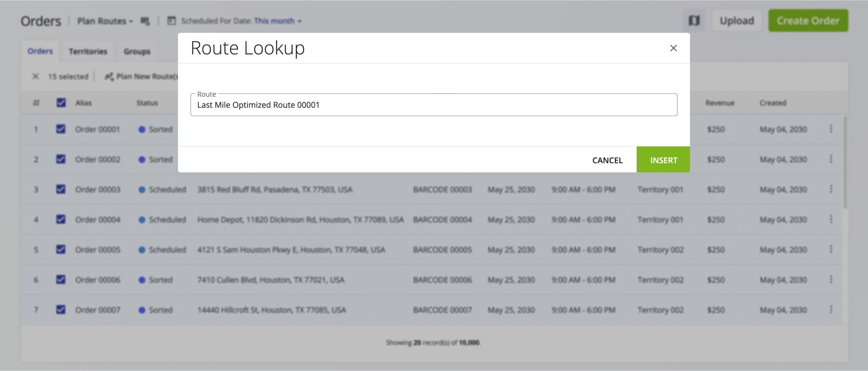Click the 15 selected label
Image resolution: width=868 pixels, height=371 pixels.
68,76
